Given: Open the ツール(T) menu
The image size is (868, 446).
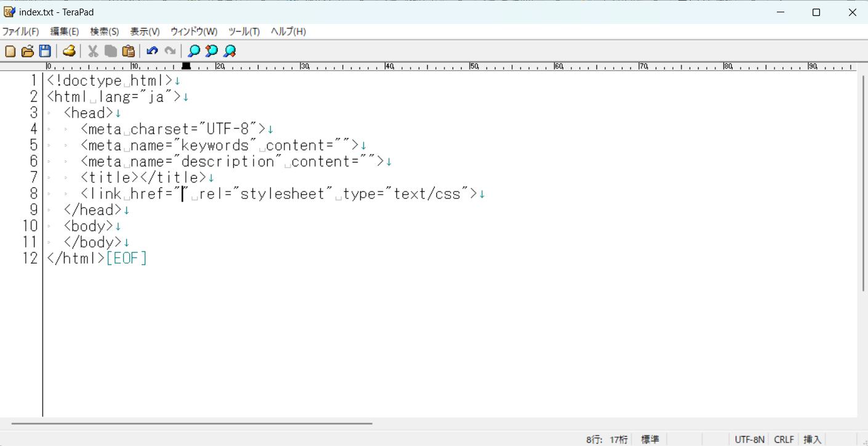Looking at the screenshot, I should [244, 31].
